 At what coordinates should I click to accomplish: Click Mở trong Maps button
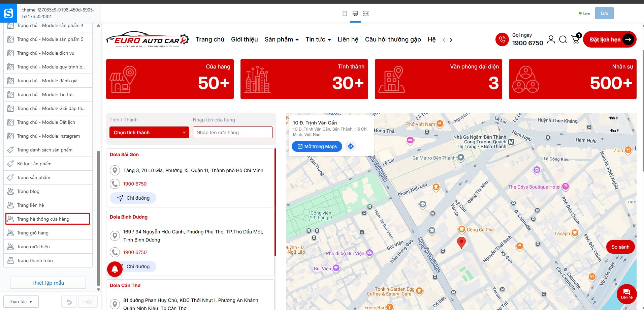tap(317, 146)
